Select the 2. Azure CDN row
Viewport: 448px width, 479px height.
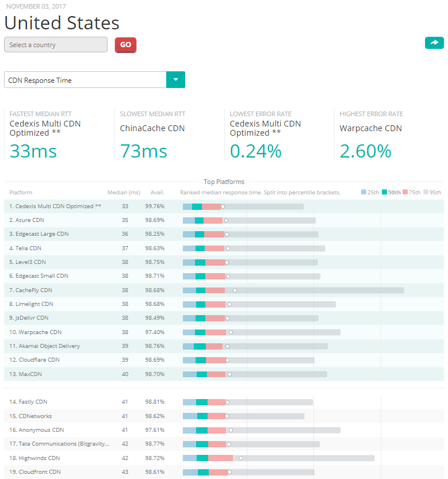click(224, 220)
